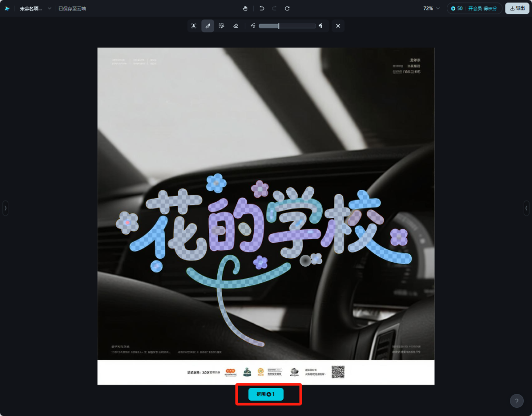Viewport: 532px width, 416px height.
Task: Expand the project name dropdown
Action: coord(49,8)
